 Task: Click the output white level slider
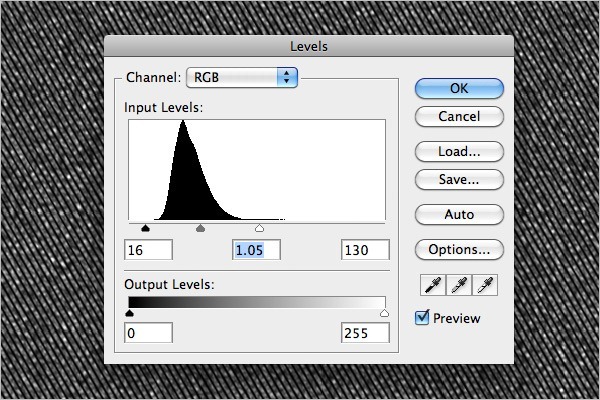pyautogui.click(x=385, y=313)
